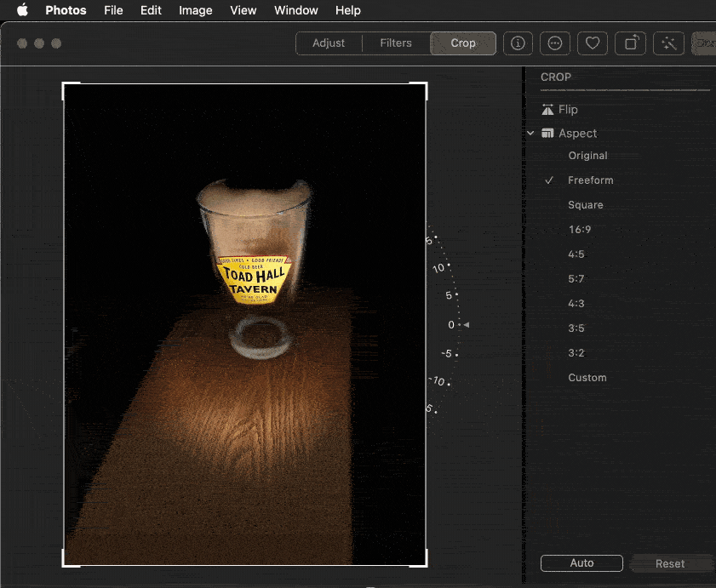Open the Window menu
The image size is (716, 588).
pyautogui.click(x=296, y=10)
